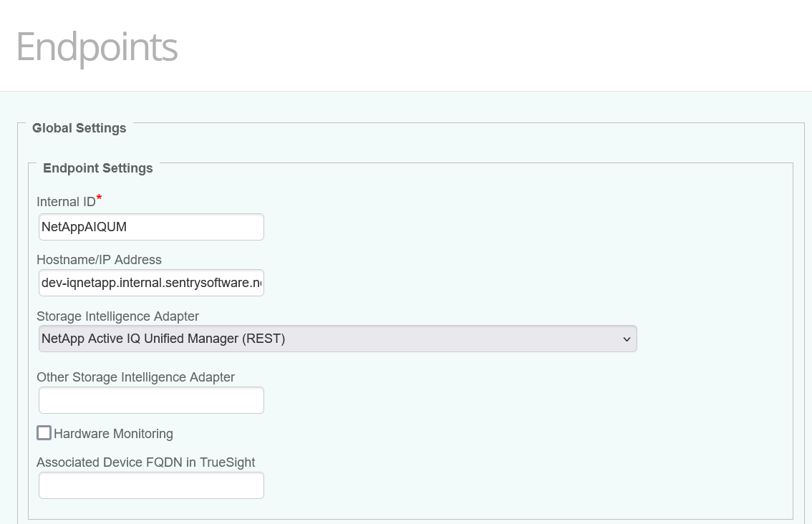812x524 pixels.
Task: Click the Endpoint Settings section label
Action: pyautogui.click(x=97, y=168)
